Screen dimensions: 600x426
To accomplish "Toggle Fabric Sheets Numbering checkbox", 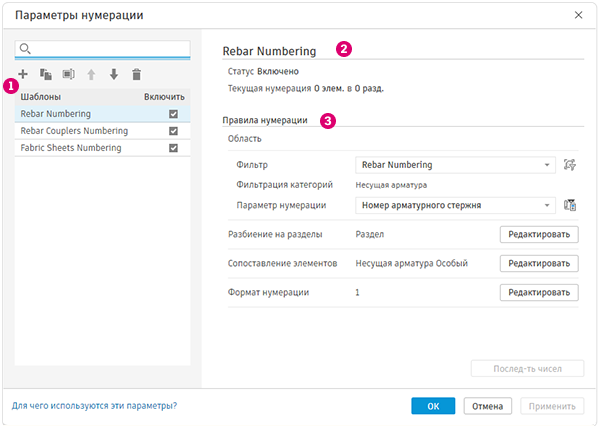I will tap(173, 148).
